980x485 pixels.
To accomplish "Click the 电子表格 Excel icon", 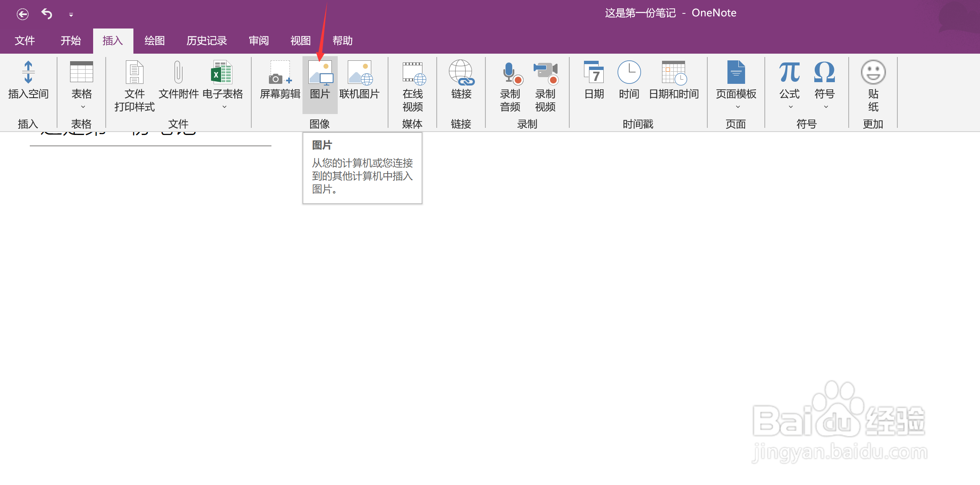I will (x=222, y=72).
